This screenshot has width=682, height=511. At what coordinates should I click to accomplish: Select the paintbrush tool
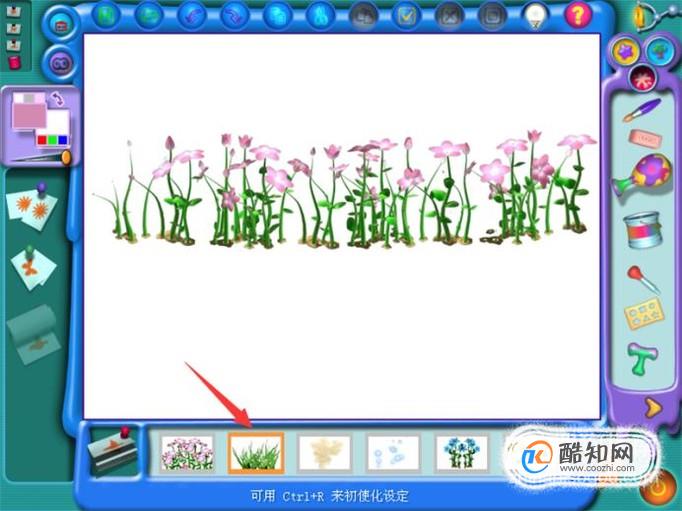coord(642,110)
